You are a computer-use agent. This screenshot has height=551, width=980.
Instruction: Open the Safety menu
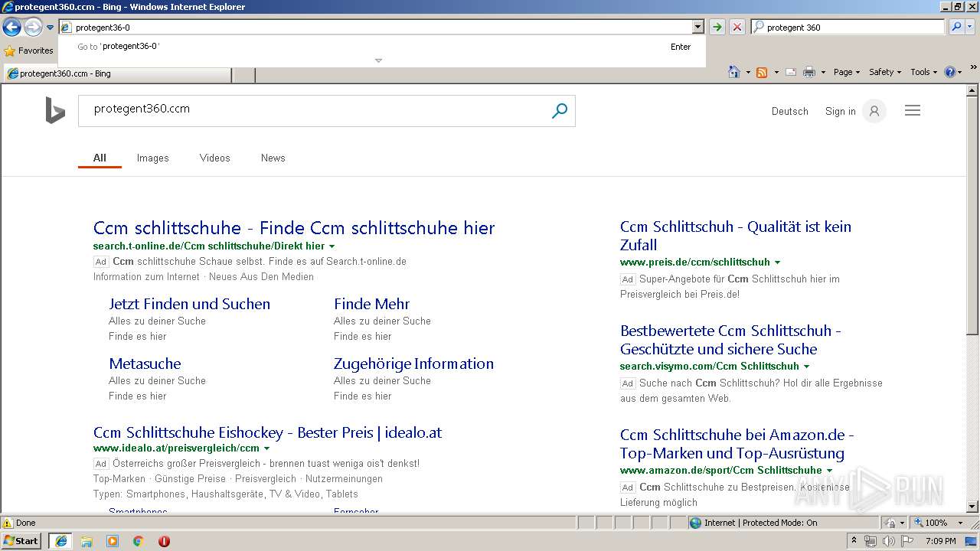(885, 72)
